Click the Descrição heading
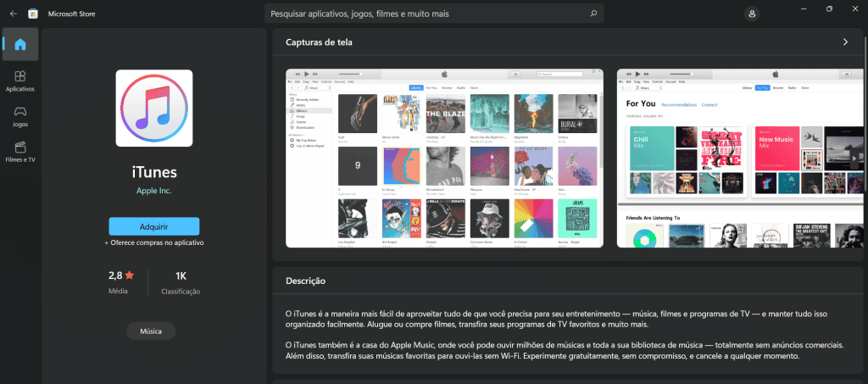 click(305, 281)
